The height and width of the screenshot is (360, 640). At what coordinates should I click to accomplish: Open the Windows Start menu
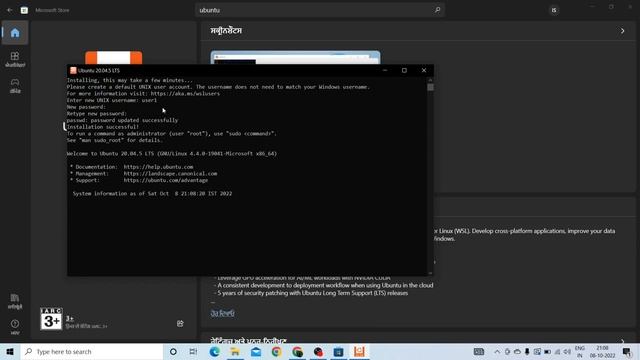[10, 351]
